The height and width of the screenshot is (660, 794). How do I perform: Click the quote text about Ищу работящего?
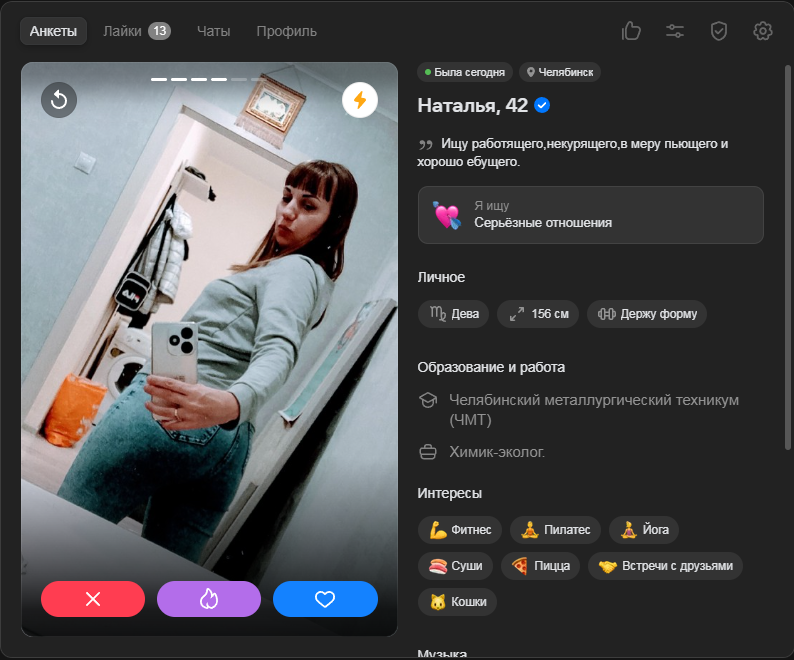572,152
